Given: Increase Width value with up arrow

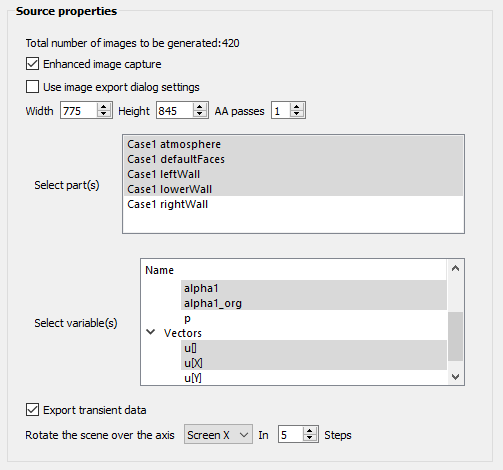Looking at the screenshot, I should tap(104, 107).
